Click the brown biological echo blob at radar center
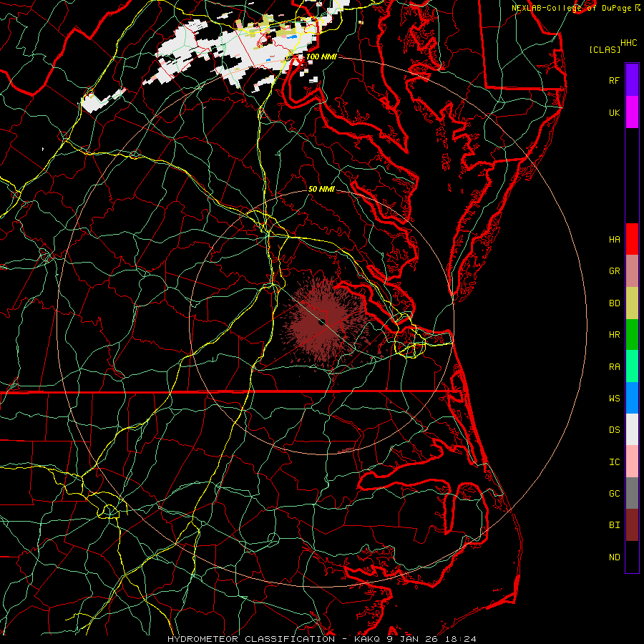Screen dimensions: 644x644 click(324, 323)
